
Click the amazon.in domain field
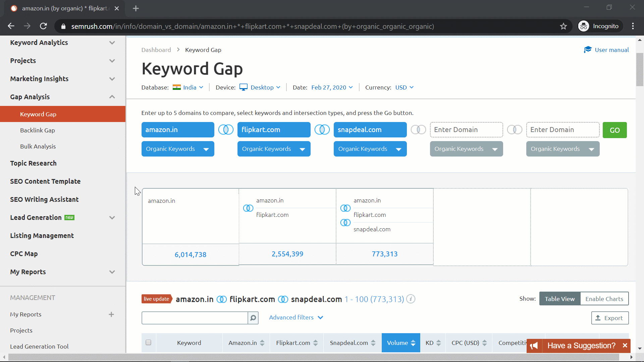178,130
